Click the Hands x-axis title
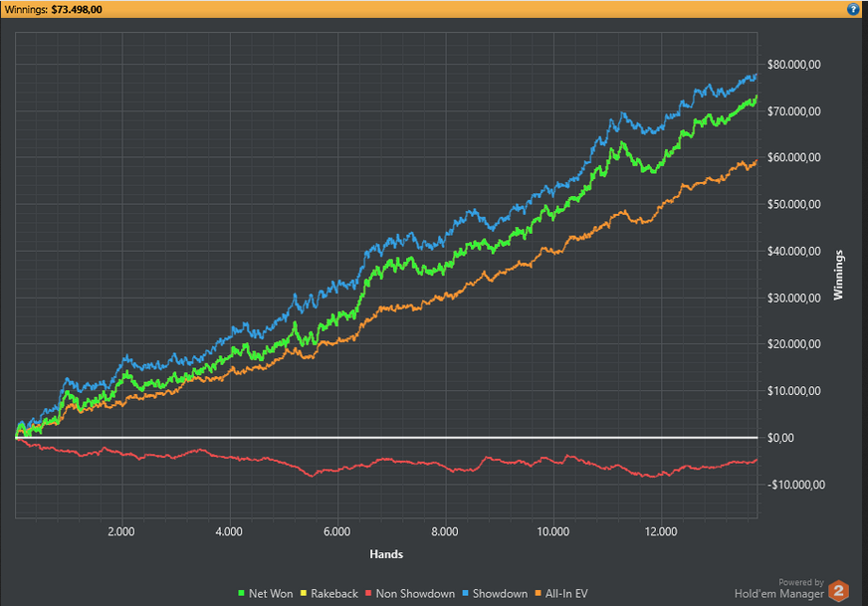Screen dimensions: 868x606 pyautogui.click(x=386, y=554)
